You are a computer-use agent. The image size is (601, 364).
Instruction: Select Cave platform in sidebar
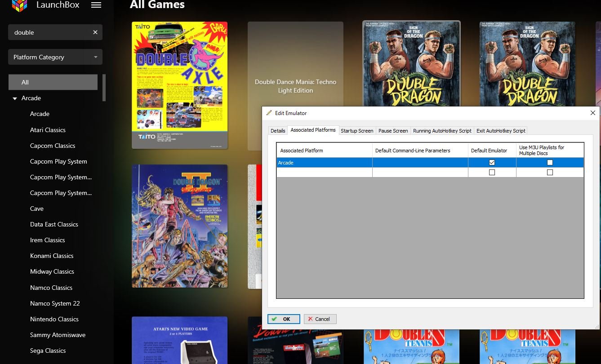[x=37, y=209]
